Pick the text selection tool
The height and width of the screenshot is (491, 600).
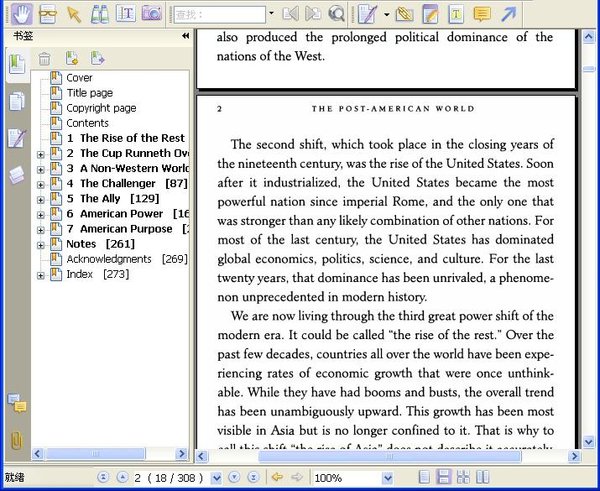click(x=126, y=14)
